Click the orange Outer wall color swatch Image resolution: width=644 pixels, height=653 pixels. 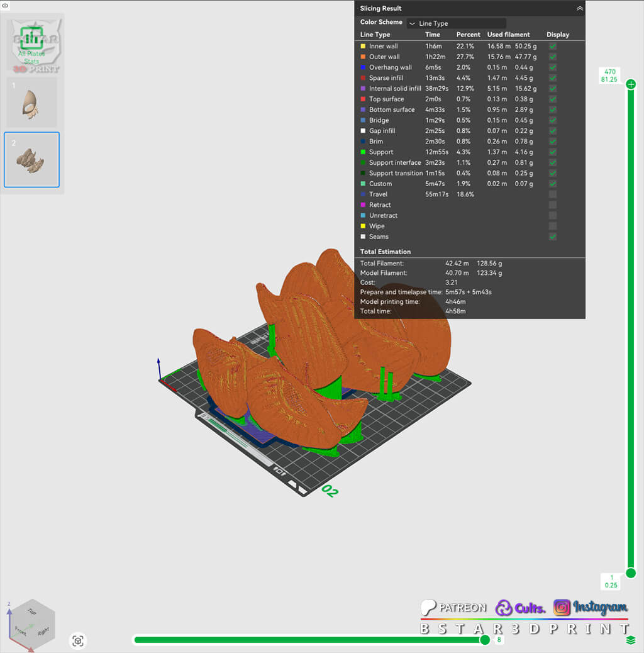point(363,57)
